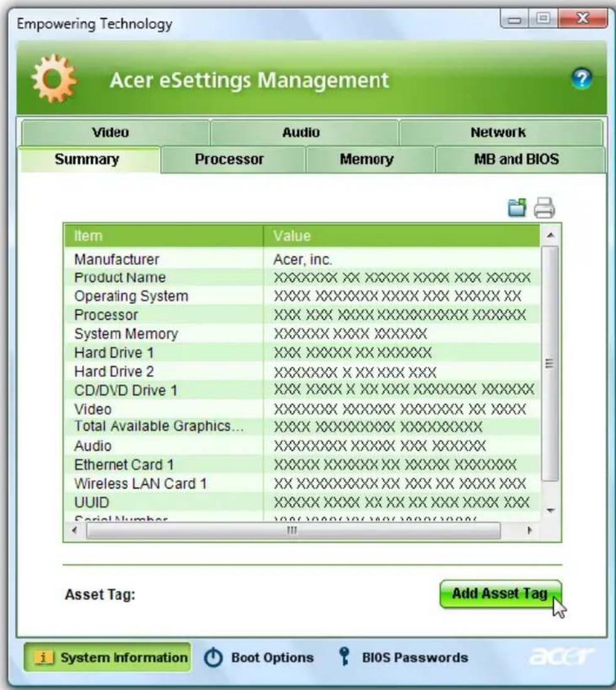This screenshot has height=690, width=616.
Task: Open the Network tab
Action: pos(501,133)
